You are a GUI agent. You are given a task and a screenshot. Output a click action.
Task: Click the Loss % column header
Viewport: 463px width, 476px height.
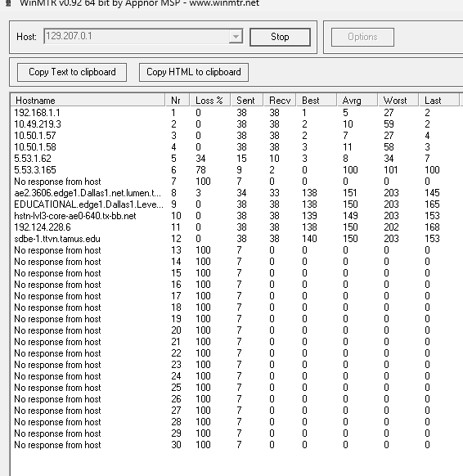coord(210,100)
